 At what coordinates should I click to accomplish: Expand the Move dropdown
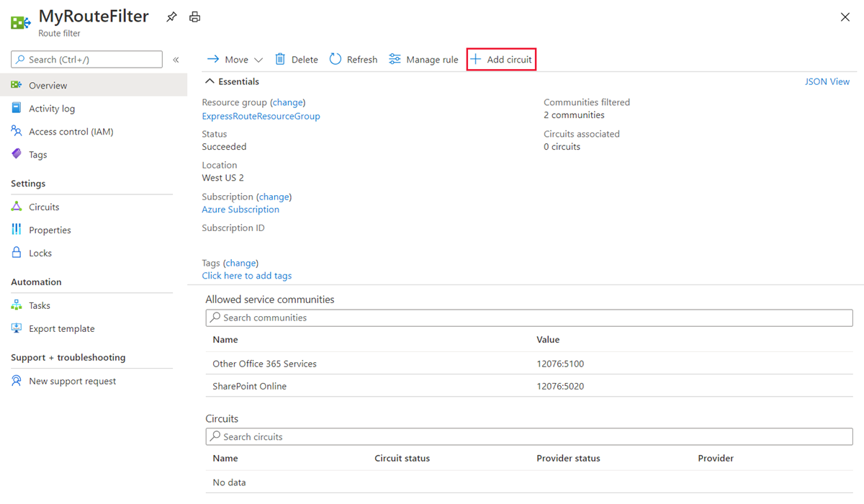258,60
